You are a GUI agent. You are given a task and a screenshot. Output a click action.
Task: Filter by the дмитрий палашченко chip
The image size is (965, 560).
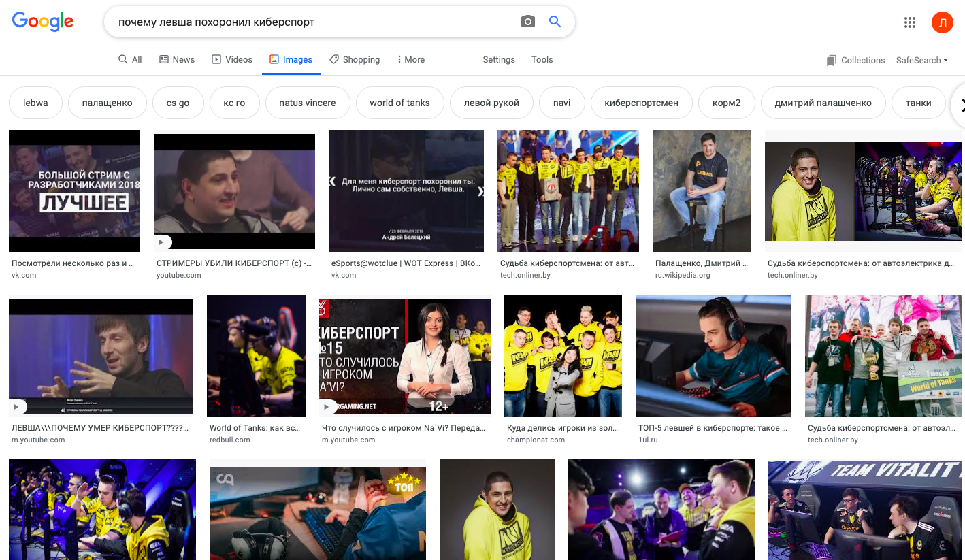(823, 103)
